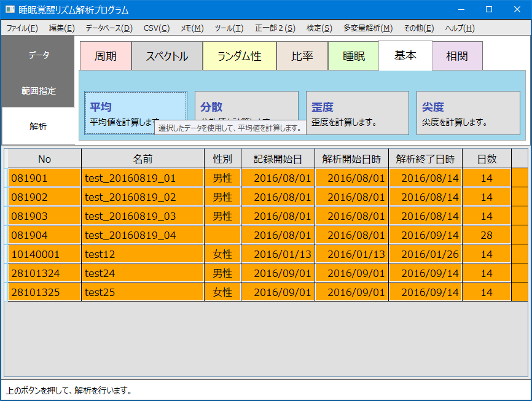Open the 編集(E) menu
This screenshot has width=532, height=401.
62,28
